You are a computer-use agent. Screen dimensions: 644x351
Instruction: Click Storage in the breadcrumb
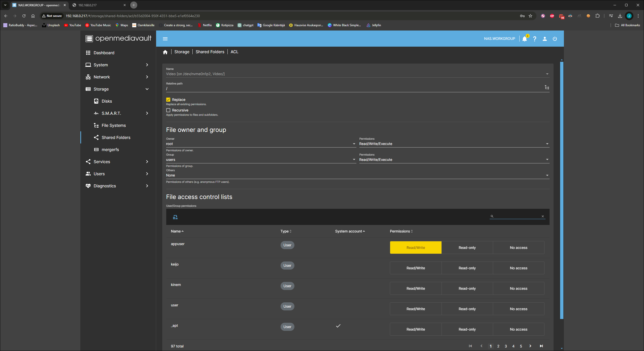point(182,52)
